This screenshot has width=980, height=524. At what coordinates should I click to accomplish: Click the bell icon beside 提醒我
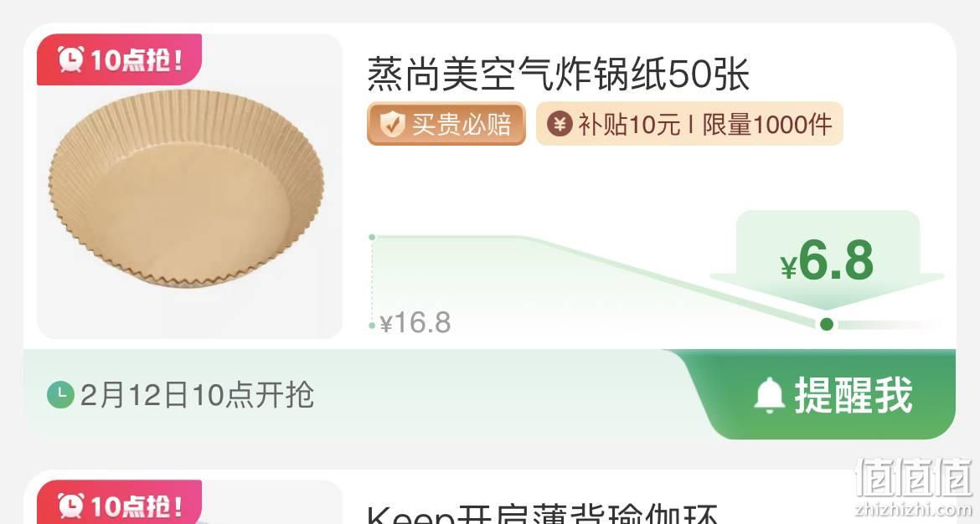[770, 395]
